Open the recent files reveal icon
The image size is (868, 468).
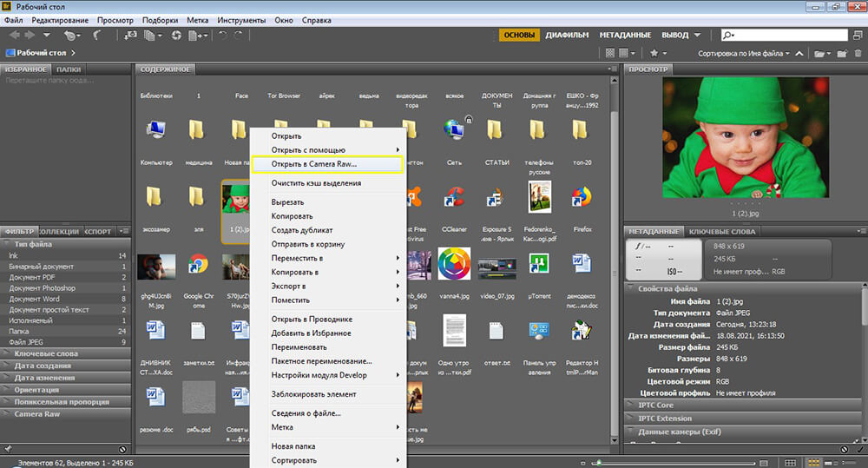pos(71,36)
